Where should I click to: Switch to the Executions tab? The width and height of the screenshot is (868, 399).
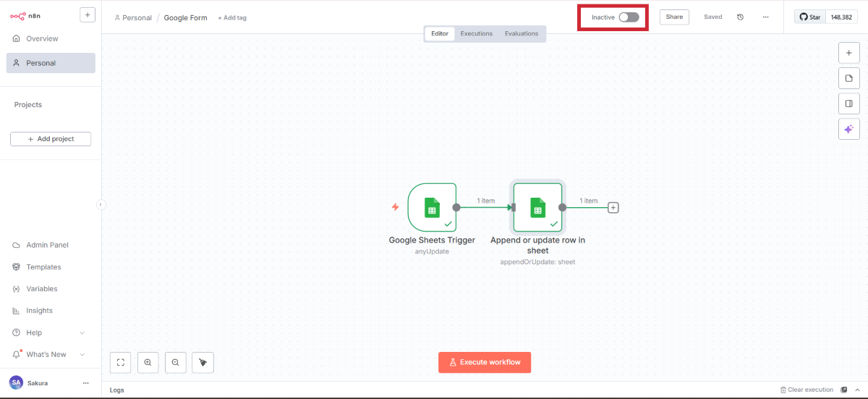pos(477,33)
